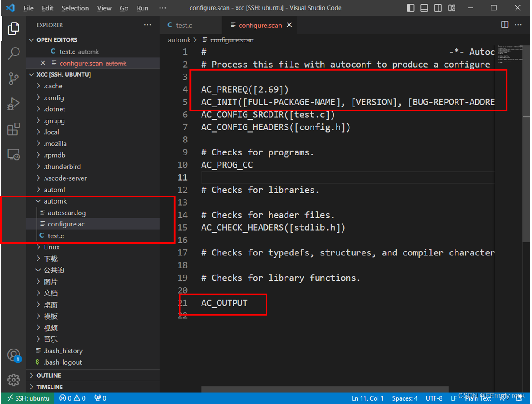Open the View menu
This screenshot has width=532, height=404.
104,8
